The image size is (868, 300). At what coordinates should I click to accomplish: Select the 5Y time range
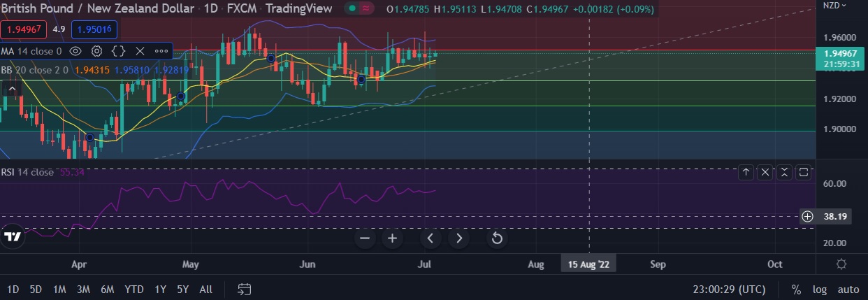182,289
